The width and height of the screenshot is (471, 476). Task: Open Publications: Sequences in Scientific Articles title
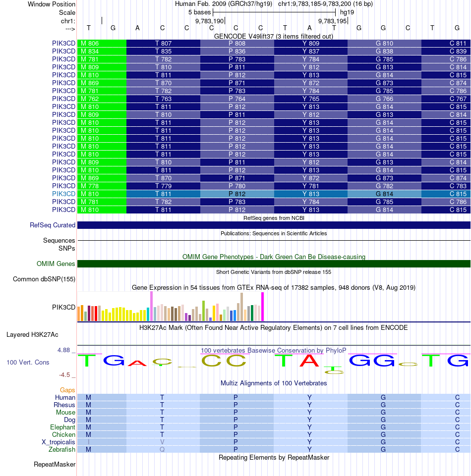click(274, 233)
